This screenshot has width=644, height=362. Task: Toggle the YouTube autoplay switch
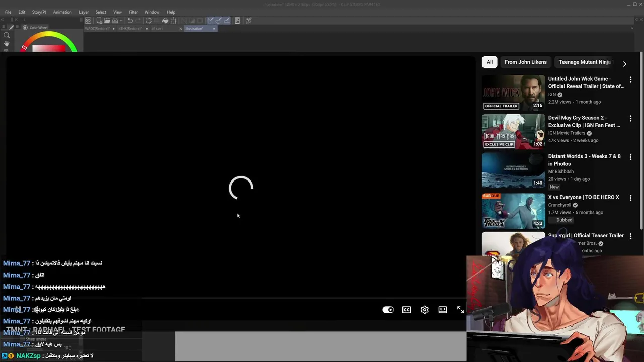pyautogui.click(x=388, y=310)
